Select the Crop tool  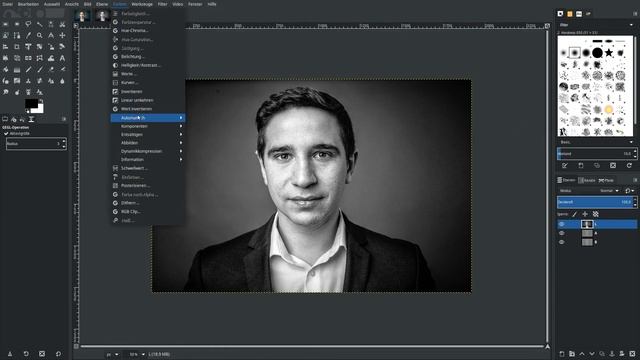coord(17,47)
